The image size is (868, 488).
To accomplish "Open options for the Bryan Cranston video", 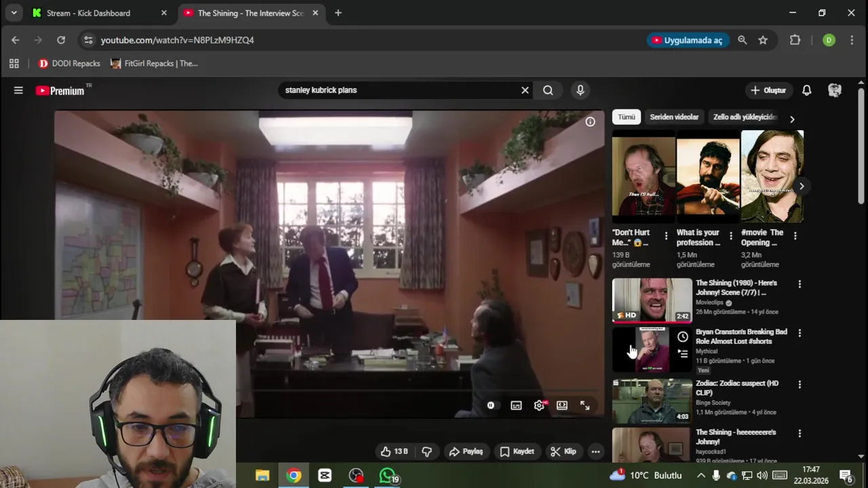I will click(800, 333).
